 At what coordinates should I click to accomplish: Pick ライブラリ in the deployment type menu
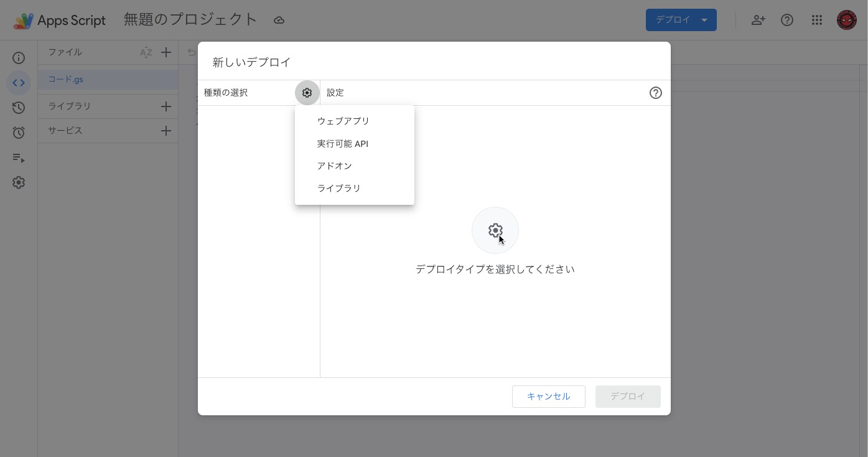click(x=339, y=188)
